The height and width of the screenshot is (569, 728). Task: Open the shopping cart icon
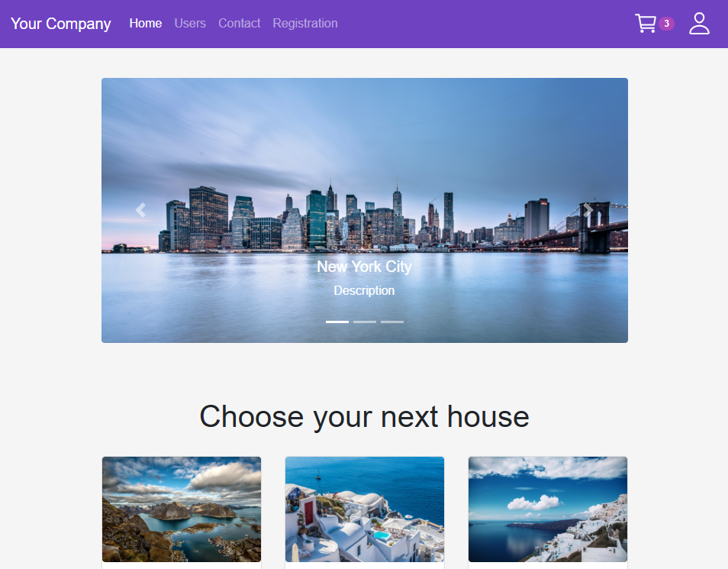646,23
